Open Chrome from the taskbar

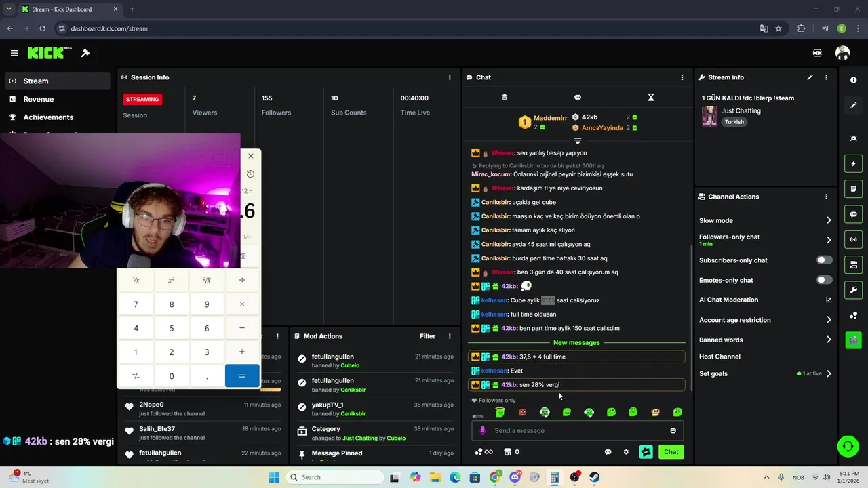point(495,477)
